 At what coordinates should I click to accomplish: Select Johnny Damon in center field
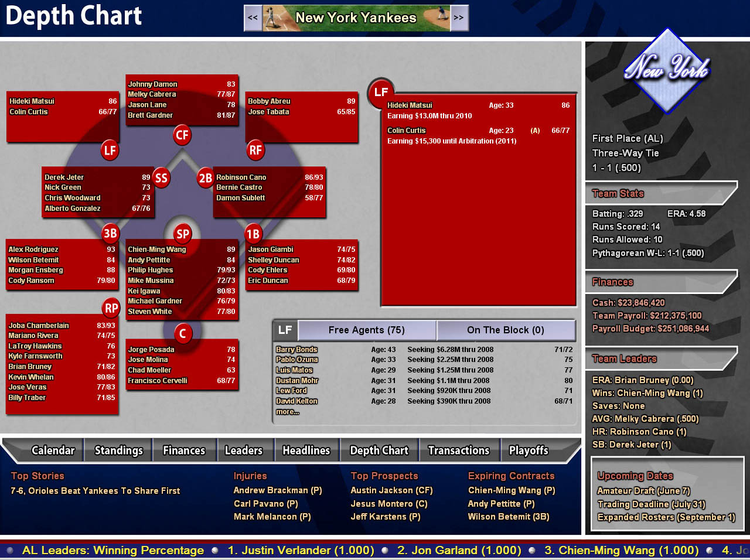tap(152, 84)
